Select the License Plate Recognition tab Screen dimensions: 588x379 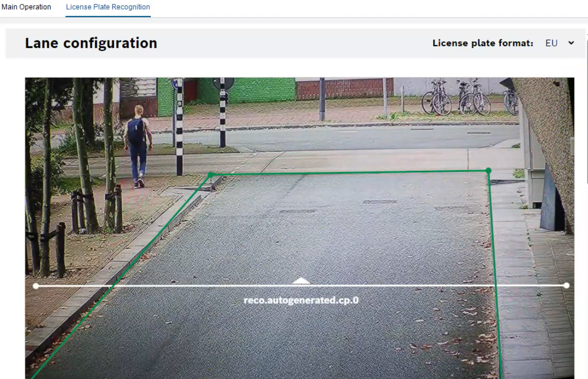pyautogui.click(x=108, y=7)
